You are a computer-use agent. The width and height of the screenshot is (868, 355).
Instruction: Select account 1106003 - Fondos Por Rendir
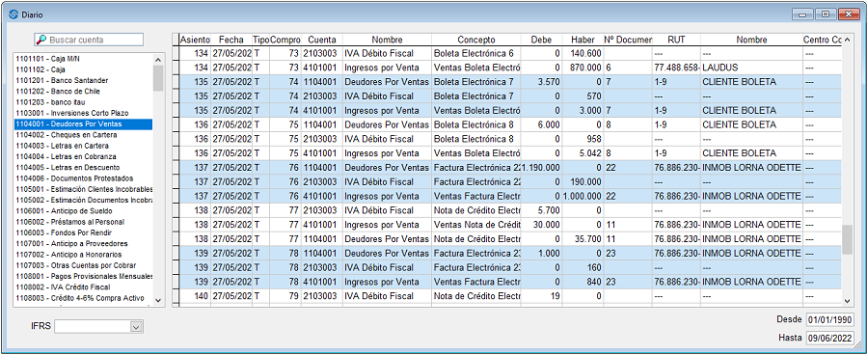[x=83, y=232]
